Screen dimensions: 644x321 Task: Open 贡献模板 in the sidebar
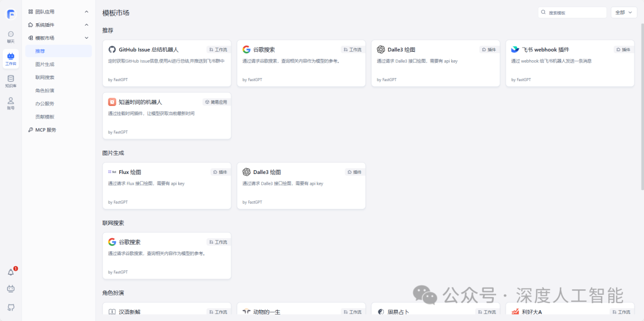[58, 117]
